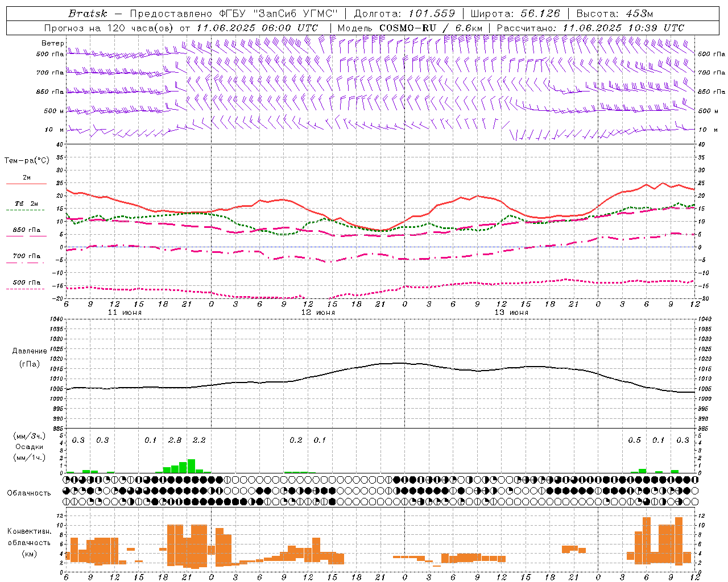Screen dimensions: 728x582
Task: Select the Облачность cloudiness label
Action: tap(29, 493)
